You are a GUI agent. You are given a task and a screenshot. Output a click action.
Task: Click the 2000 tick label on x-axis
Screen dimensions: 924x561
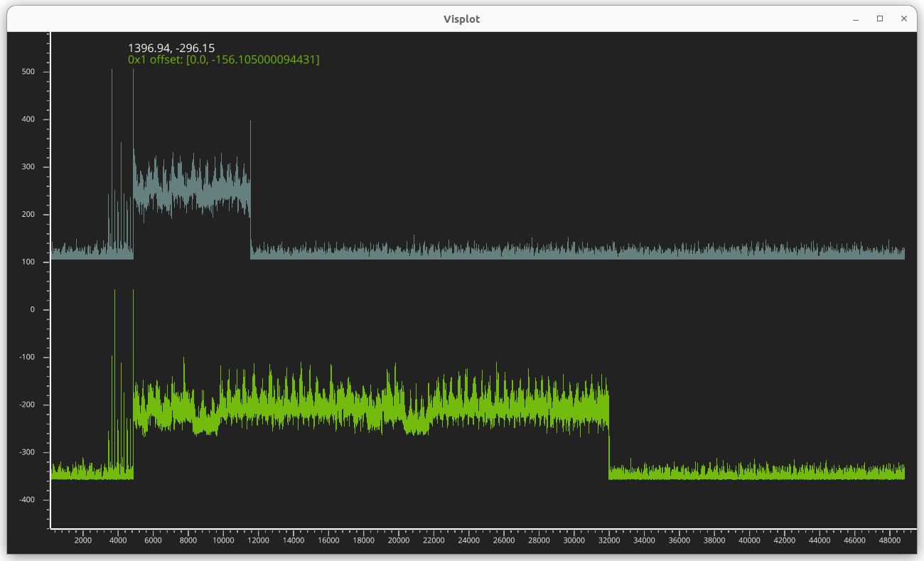(83, 540)
